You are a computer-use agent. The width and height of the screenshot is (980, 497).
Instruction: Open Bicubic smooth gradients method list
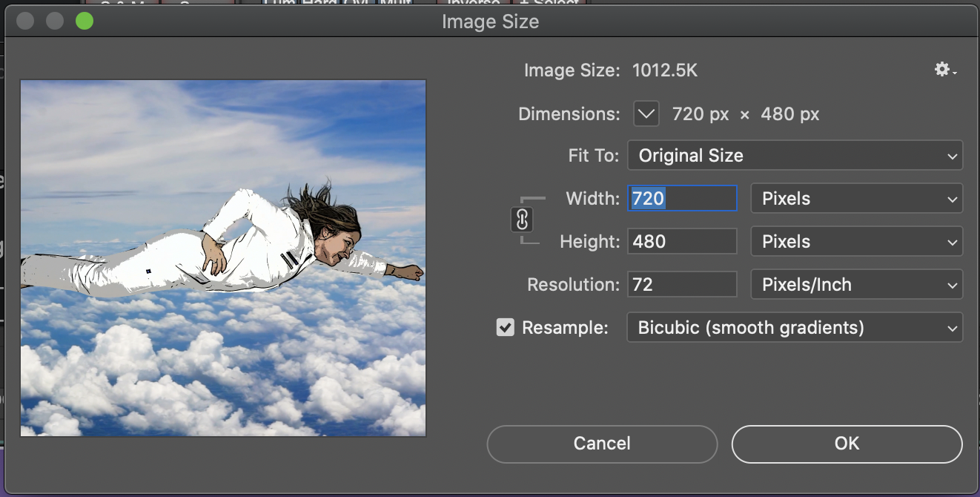pos(795,327)
